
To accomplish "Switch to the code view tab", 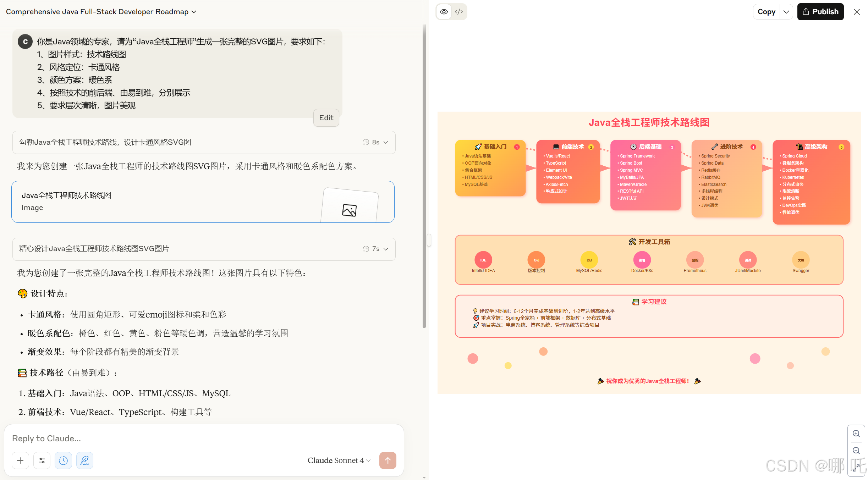I will 459,12.
